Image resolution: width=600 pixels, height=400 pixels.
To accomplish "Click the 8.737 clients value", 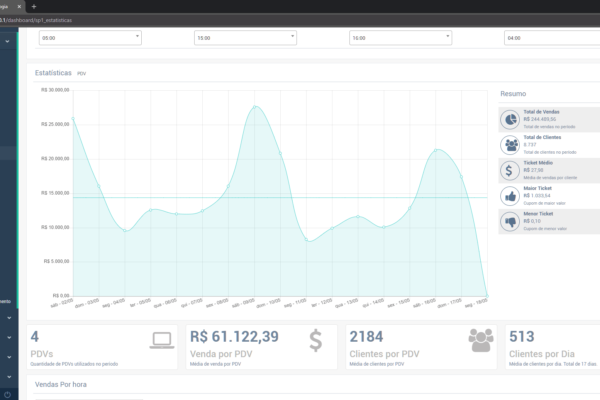I will [530, 145].
